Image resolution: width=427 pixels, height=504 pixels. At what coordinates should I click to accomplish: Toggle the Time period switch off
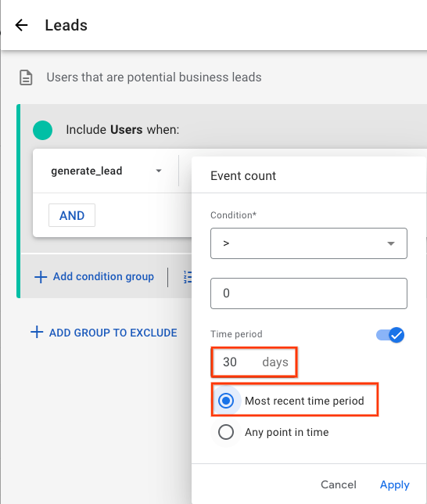(x=390, y=335)
